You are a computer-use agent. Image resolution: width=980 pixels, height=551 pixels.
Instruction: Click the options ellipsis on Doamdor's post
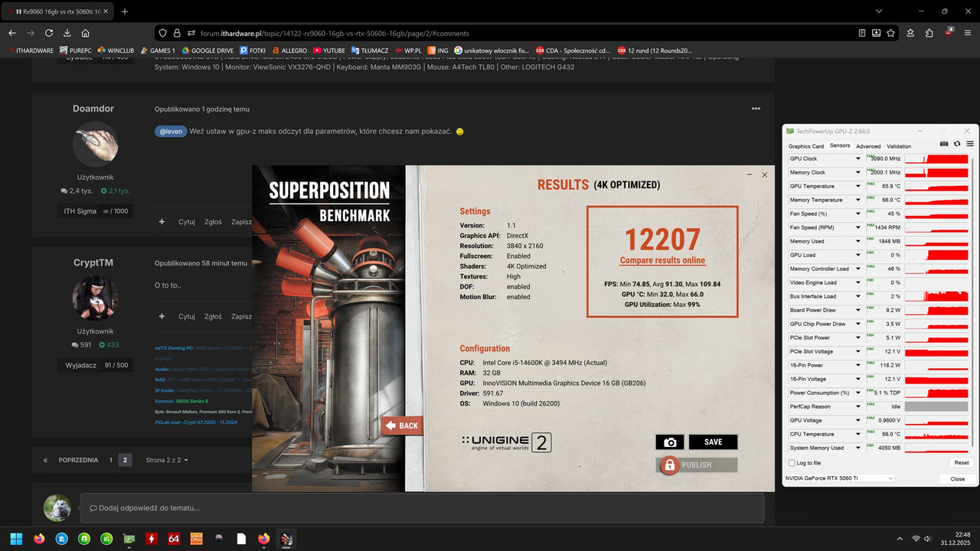pos(756,109)
